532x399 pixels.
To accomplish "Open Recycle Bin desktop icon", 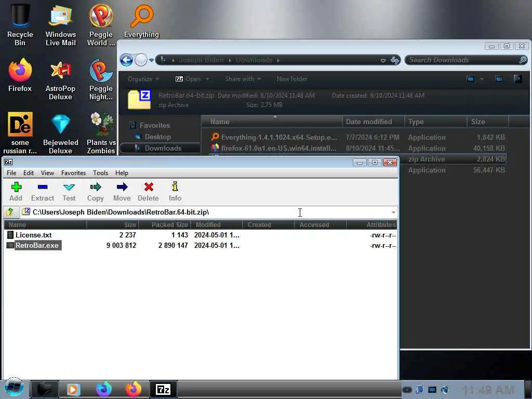I will point(20,24).
